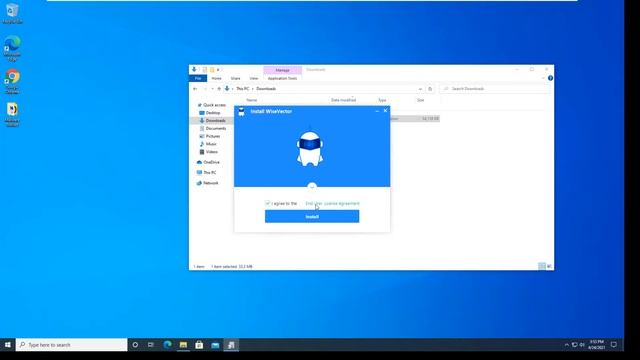Open the Windows Start menu
This screenshot has height=360, width=640.
tap(7, 345)
